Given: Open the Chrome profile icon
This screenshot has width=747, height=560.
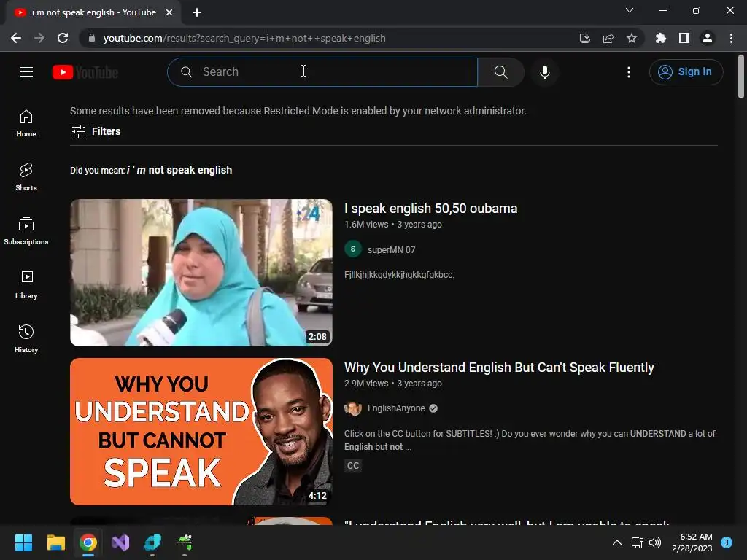Looking at the screenshot, I should click(707, 38).
